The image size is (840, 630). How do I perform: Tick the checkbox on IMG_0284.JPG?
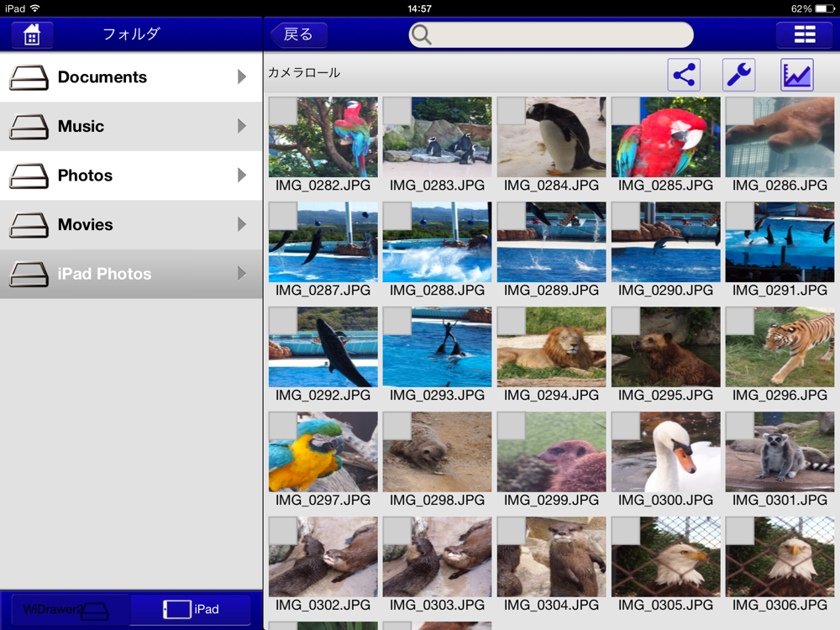tap(511, 111)
